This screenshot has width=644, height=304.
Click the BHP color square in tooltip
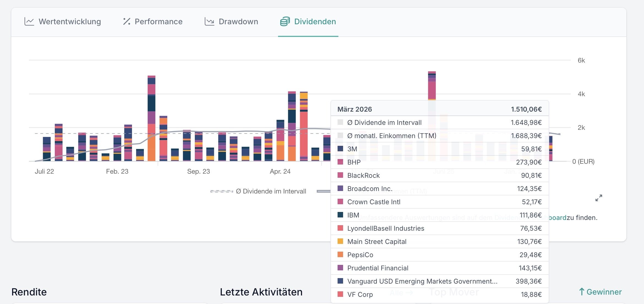pos(340,162)
